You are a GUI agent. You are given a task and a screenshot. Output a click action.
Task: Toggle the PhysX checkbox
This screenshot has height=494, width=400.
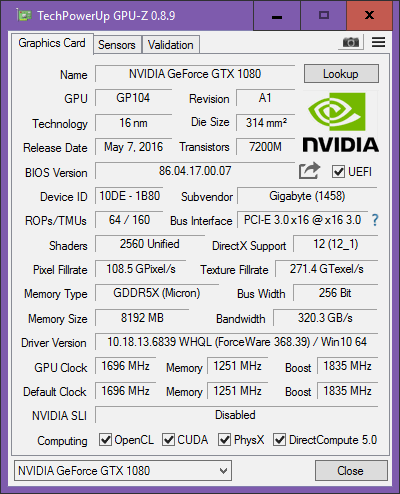click(224, 440)
